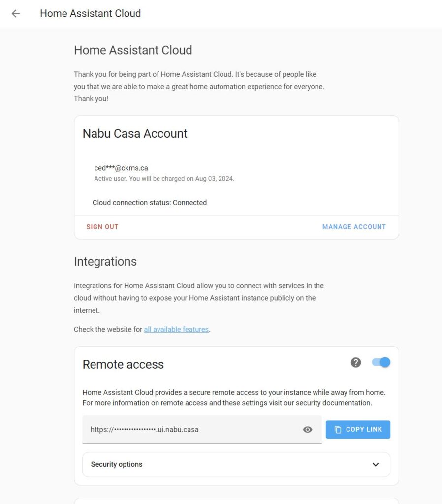Click the top bar Home Assistant Cloud title
Viewport: 442px width, 504px height.
coord(91,14)
